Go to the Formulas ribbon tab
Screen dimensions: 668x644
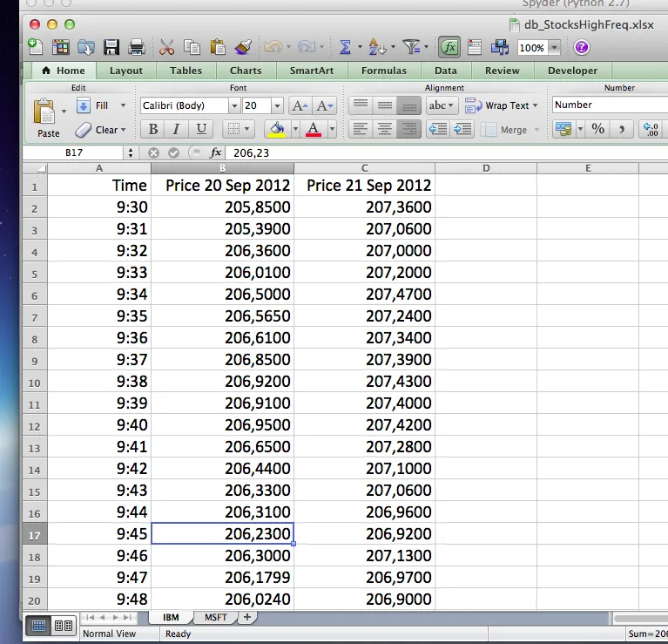[384, 71]
